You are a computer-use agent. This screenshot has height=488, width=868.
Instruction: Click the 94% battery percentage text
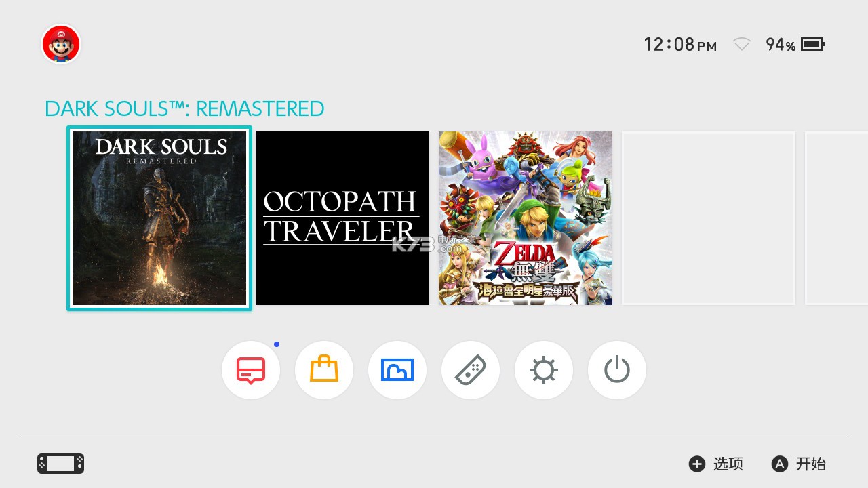point(781,45)
